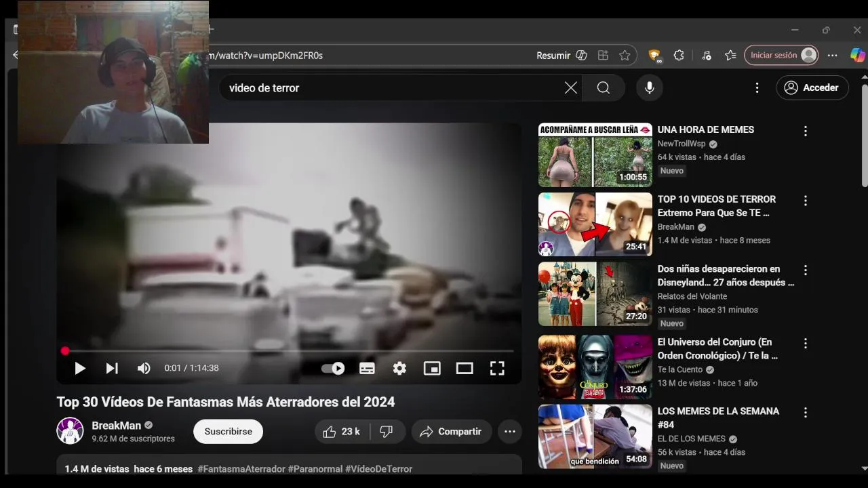868x488 pixels.
Task: Dislike the video with thumbs down
Action: coord(387,432)
